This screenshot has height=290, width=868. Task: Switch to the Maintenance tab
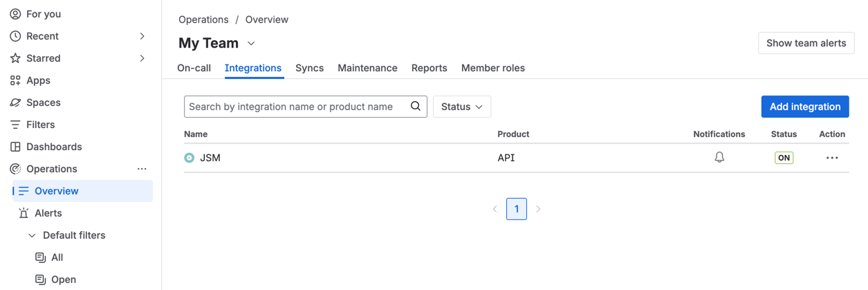coord(367,68)
